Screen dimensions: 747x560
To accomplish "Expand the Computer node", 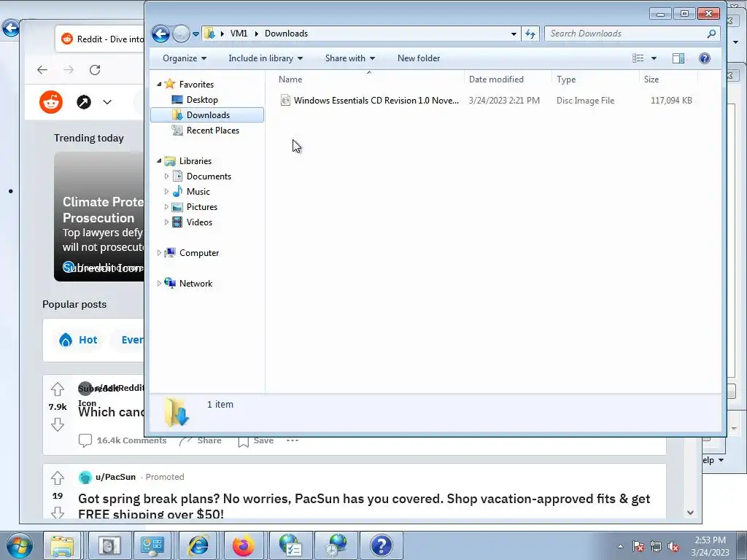I will pos(159,253).
